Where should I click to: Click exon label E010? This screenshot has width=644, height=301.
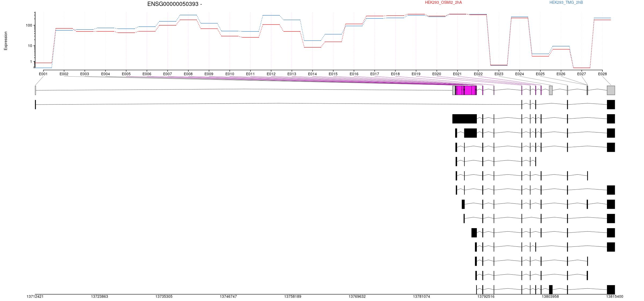click(230, 74)
